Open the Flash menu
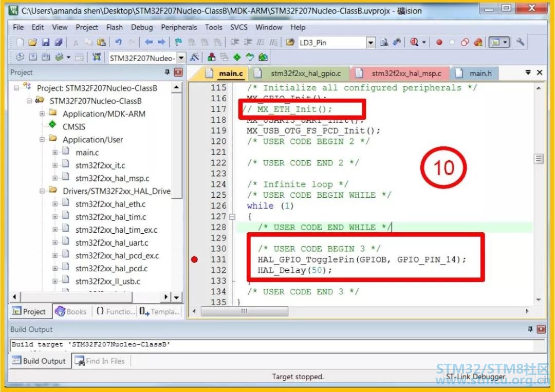Image resolution: width=555 pixels, height=392 pixels. point(114,27)
